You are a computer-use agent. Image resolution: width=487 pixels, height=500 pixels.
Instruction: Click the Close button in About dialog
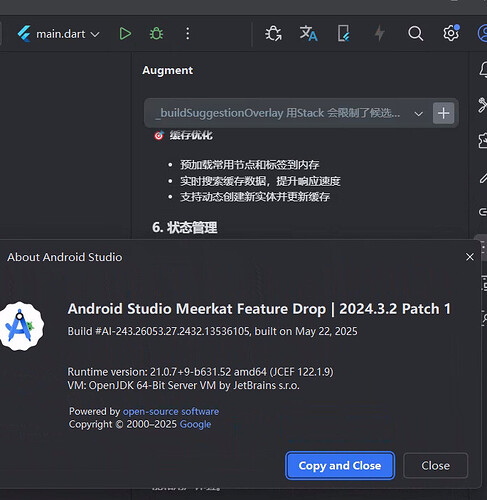(x=435, y=465)
